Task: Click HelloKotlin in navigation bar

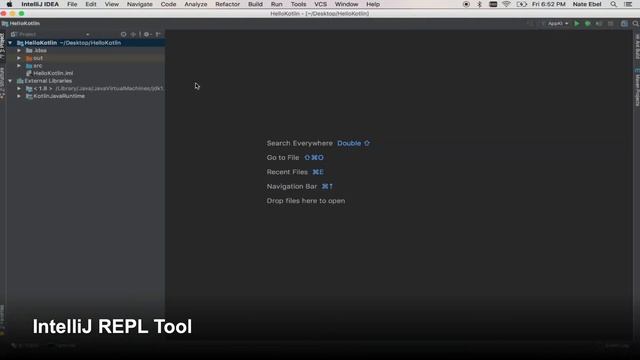Action: (21, 24)
